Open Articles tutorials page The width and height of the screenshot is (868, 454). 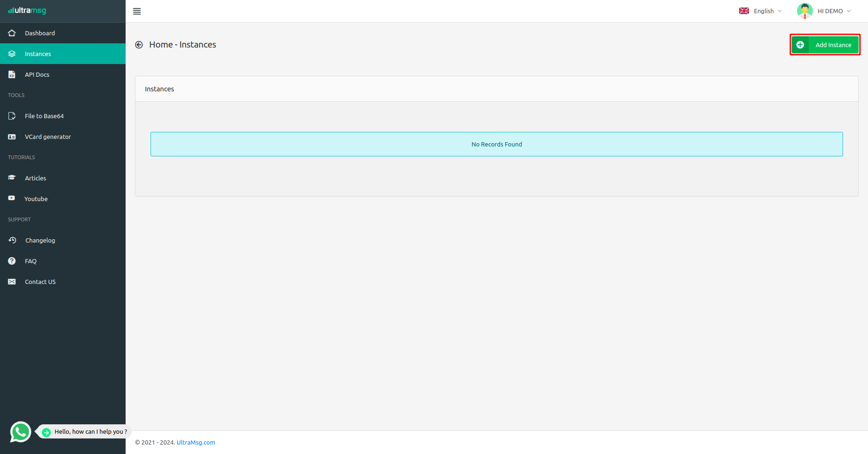[x=63, y=178]
